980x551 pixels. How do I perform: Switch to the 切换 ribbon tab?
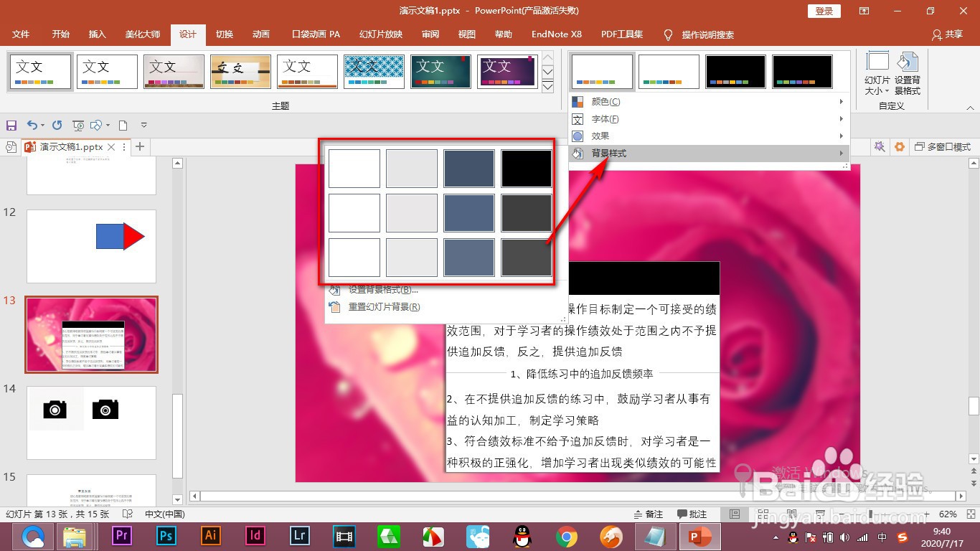coord(225,34)
